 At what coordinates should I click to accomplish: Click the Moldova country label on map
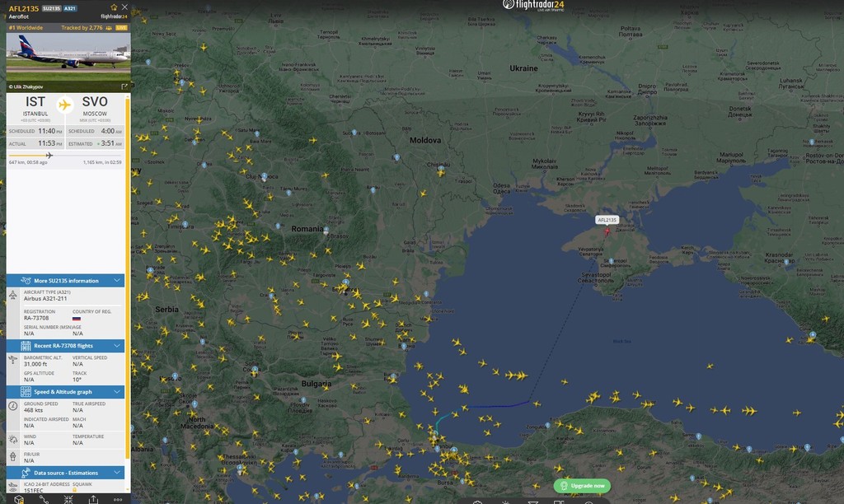click(x=425, y=140)
